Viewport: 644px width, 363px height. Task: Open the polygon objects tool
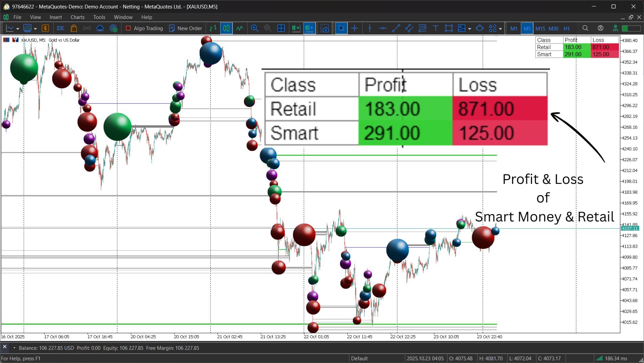[x=480, y=28]
